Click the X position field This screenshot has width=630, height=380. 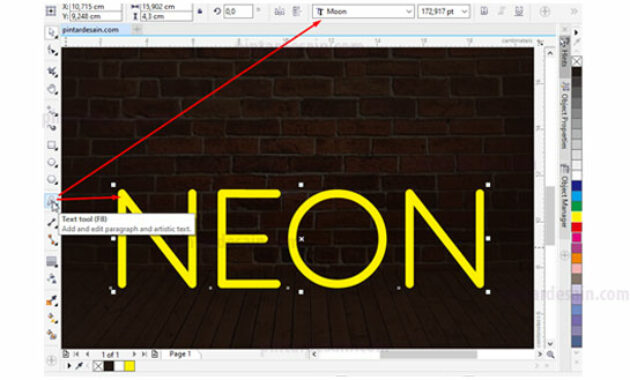(x=96, y=7)
